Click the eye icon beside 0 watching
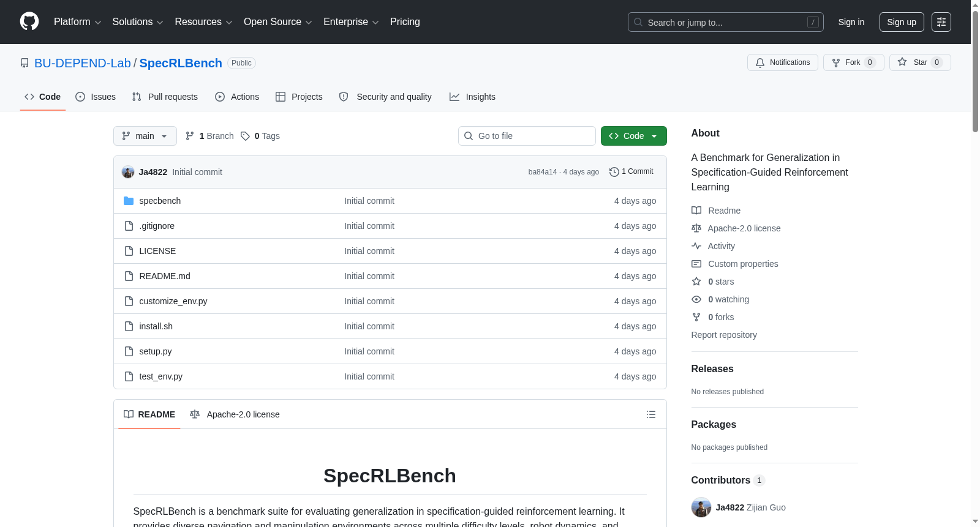This screenshot has width=980, height=527. click(696, 299)
